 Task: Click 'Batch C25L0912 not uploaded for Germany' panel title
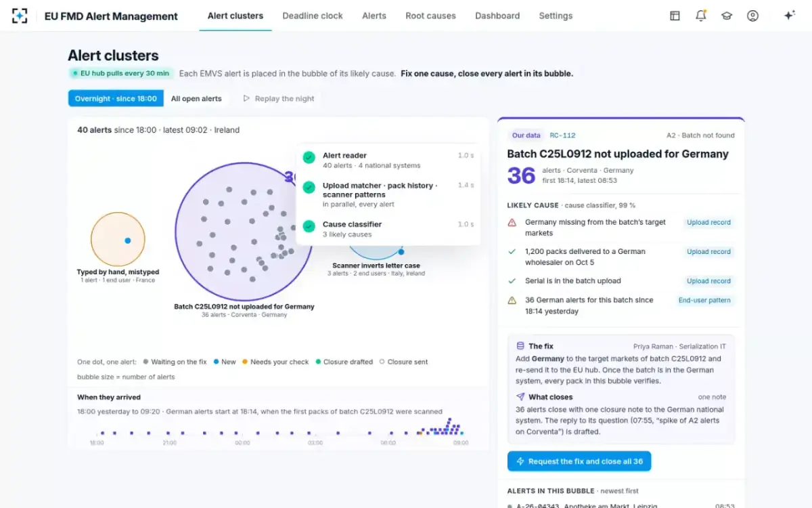click(618, 154)
